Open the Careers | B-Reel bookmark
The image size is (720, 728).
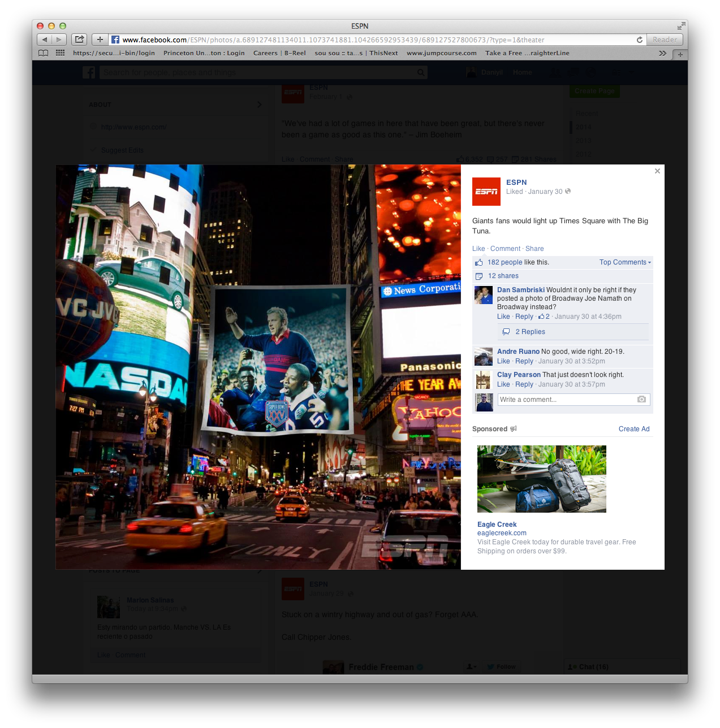pos(279,53)
